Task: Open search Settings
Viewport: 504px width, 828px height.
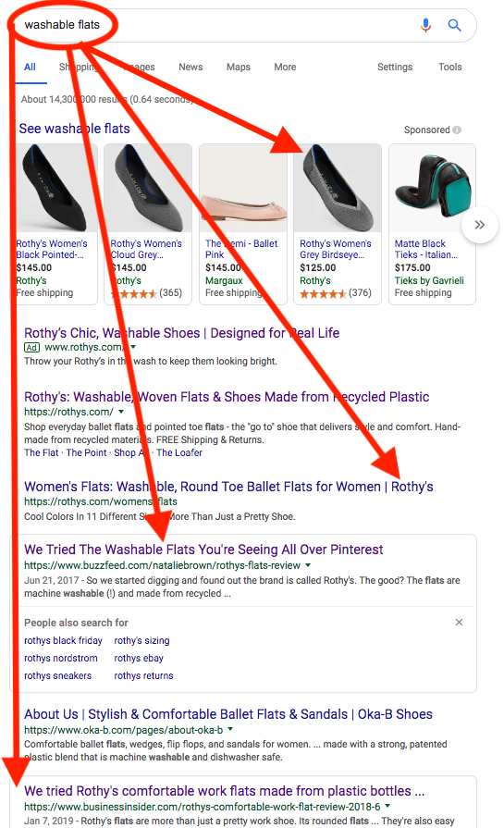Action: [x=395, y=67]
